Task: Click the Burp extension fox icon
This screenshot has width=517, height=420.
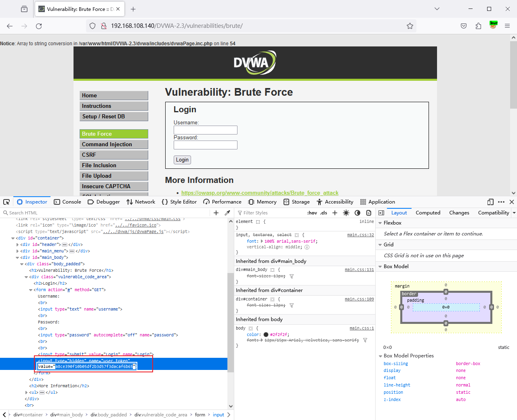Action: click(x=493, y=25)
